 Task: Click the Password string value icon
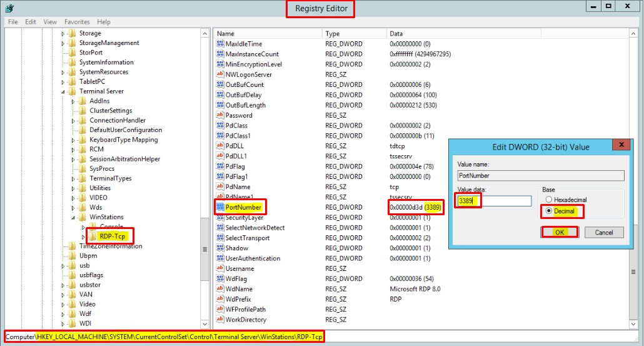(x=220, y=115)
